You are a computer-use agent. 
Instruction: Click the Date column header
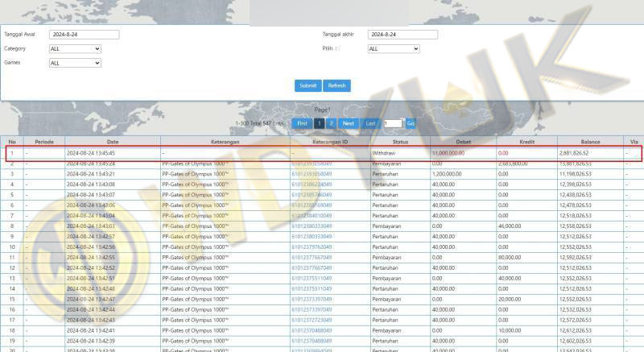pos(112,142)
